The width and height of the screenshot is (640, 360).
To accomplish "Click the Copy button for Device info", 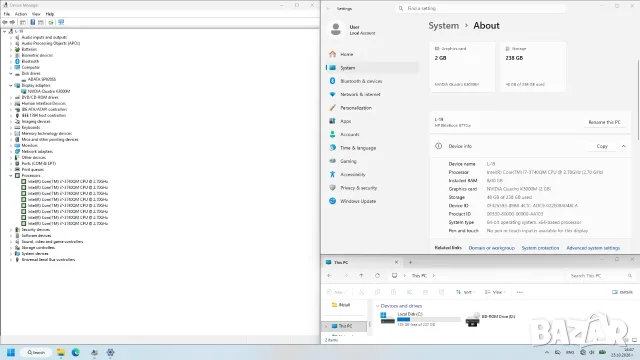I will coord(602,146).
